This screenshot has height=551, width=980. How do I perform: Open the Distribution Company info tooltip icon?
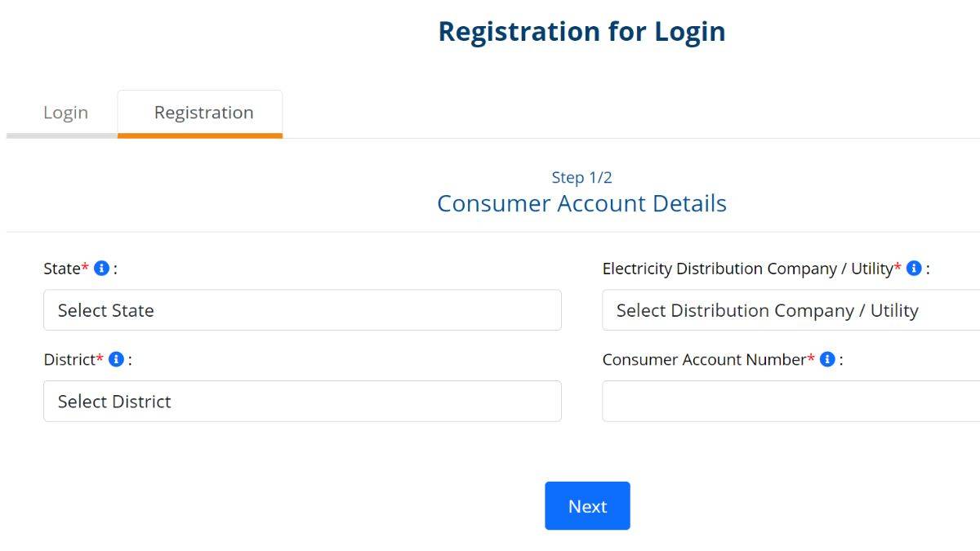[914, 267]
